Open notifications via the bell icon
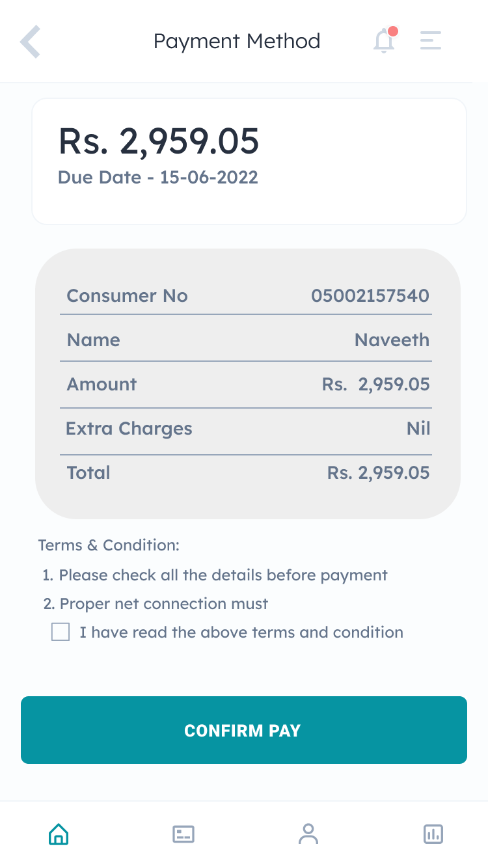This screenshot has height=868, width=488. click(385, 40)
